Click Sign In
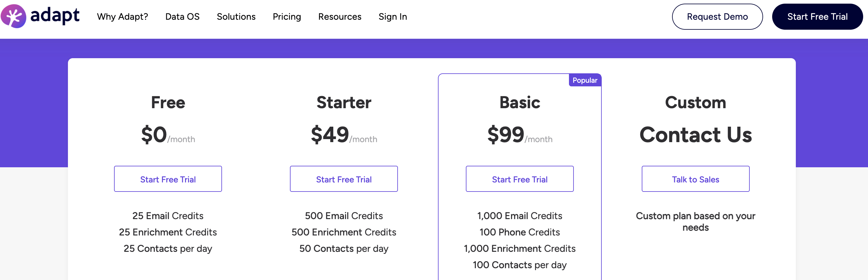The height and width of the screenshot is (280, 868). [x=392, y=16]
